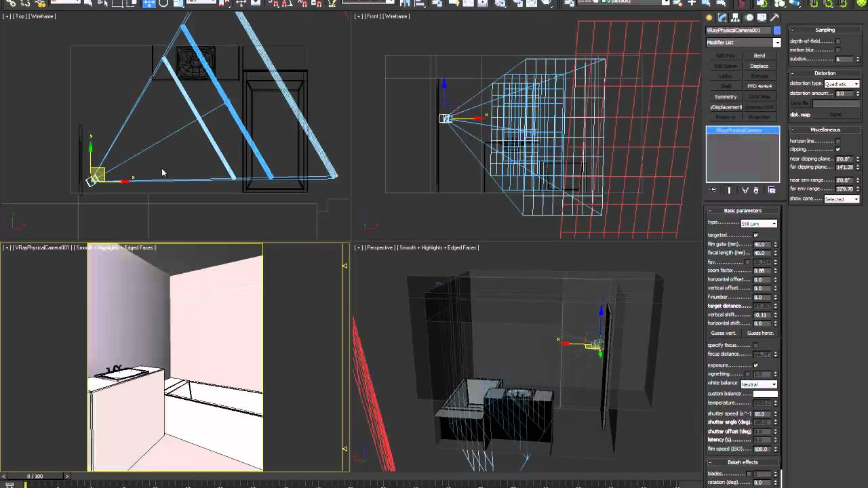This screenshot has height=488, width=868.
Task: Open the Create command panel tab
Action: [709, 18]
